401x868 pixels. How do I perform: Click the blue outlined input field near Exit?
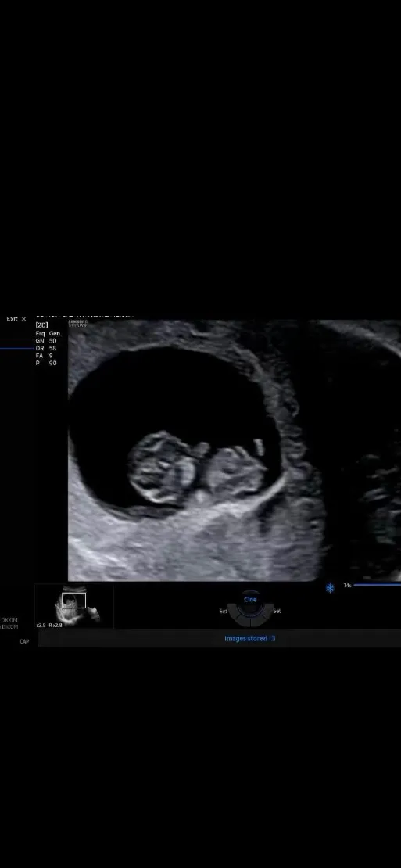(x=16, y=344)
